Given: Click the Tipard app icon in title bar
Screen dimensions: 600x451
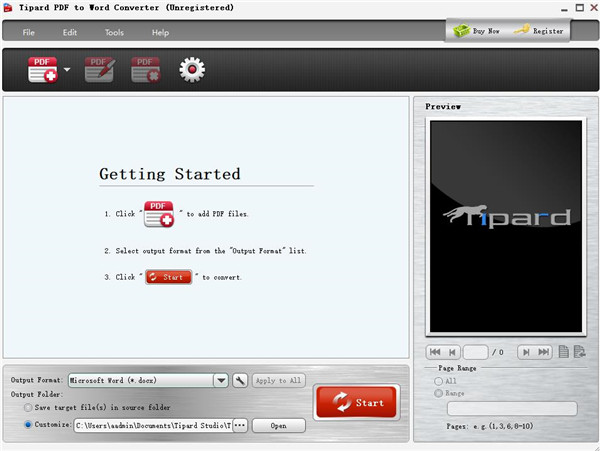Looking at the screenshot, I should point(8,8).
